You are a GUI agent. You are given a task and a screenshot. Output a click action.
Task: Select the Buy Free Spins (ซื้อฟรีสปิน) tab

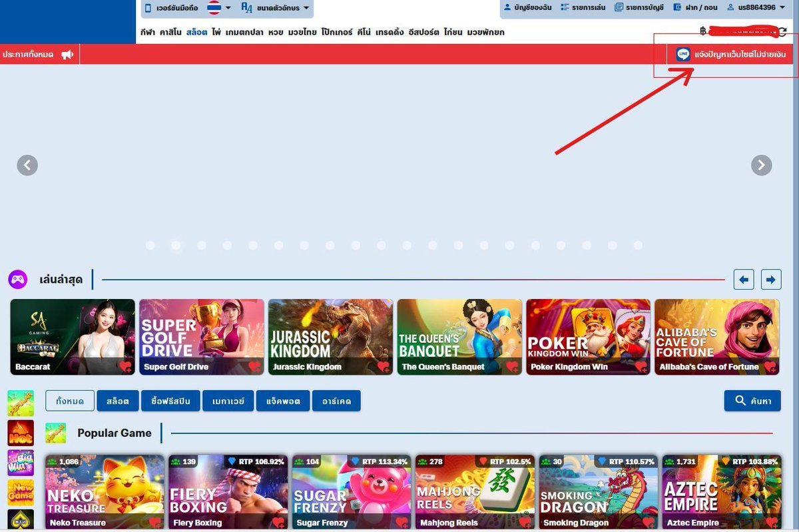tap(170, 401)
